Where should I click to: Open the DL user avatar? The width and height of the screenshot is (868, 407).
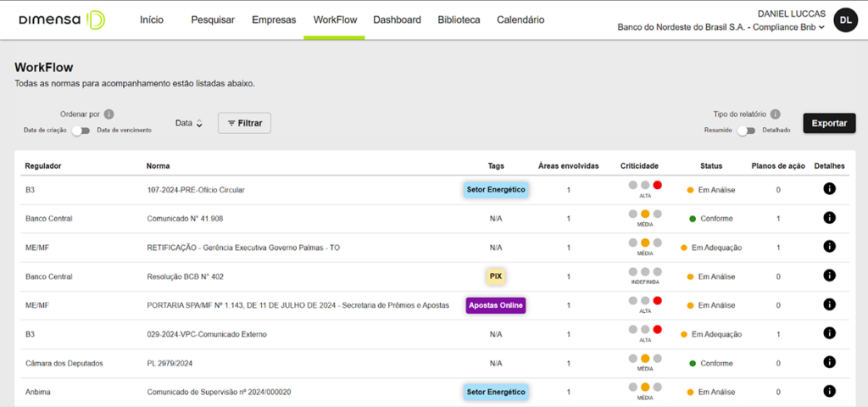(x=845, y=20)
